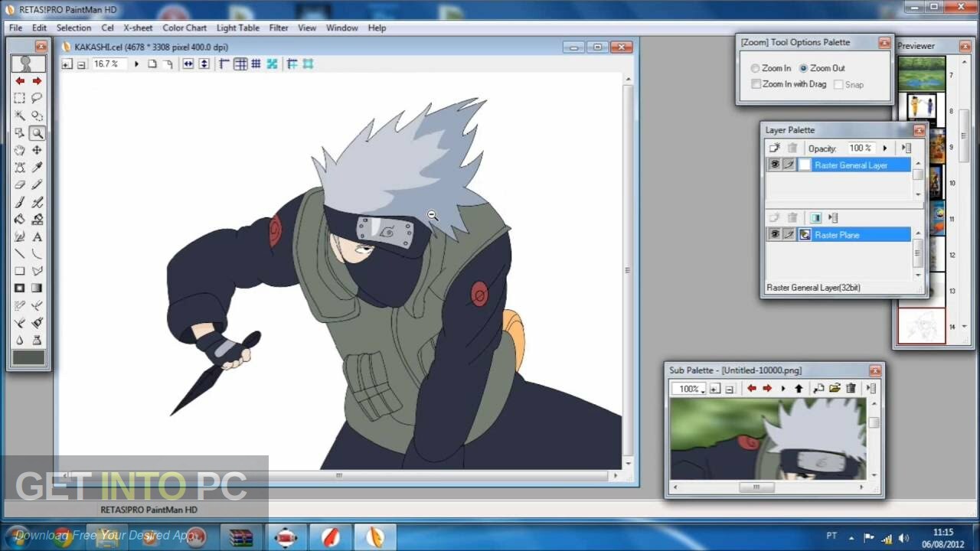Choose the Hand pan tool
Screen dimensions: 980x551
pos(19,150)
